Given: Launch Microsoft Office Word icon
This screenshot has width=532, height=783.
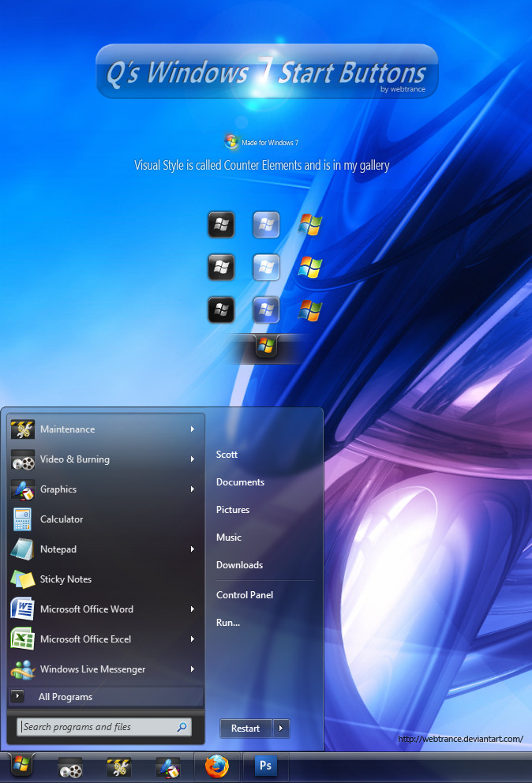Looking at the screenshot, I should tap(22, 609).
